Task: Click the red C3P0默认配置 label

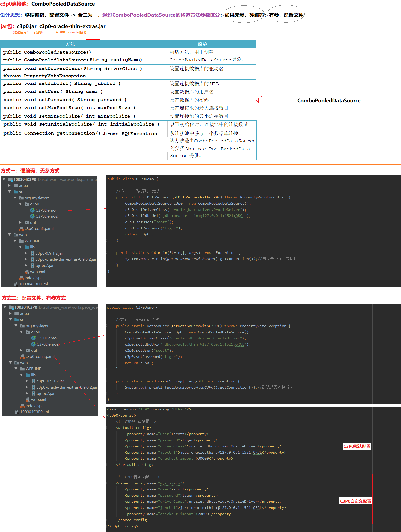Action: pyautogui.click(x=357, y=446)
